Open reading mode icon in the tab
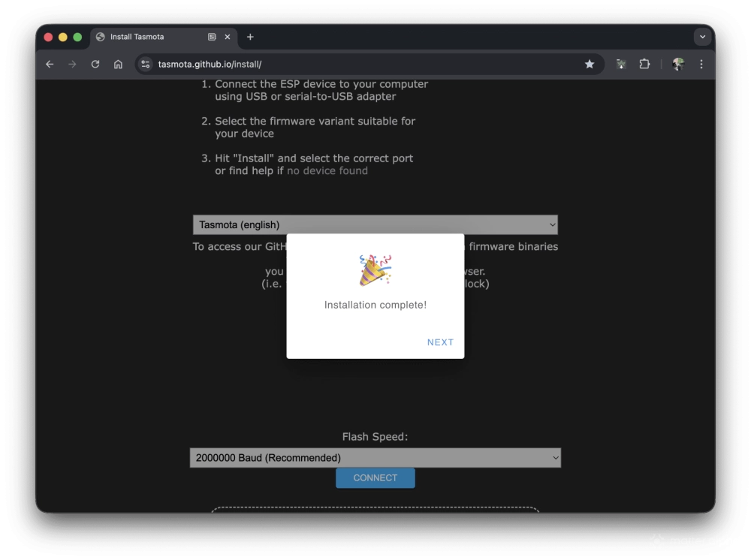Image resolution: width=751 pixels, height=560 pixels. point(211,36)
